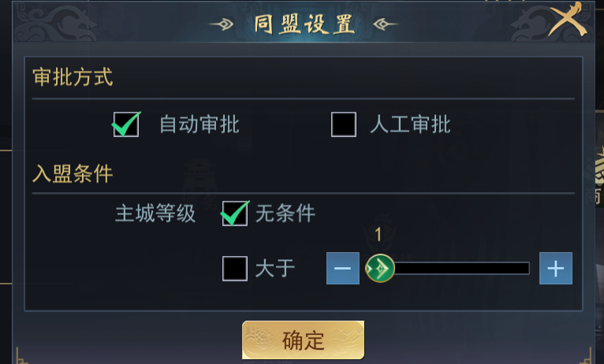Uncheck the 无条件 checkbox
Screen dimensions: 604x364
(235, 214)
